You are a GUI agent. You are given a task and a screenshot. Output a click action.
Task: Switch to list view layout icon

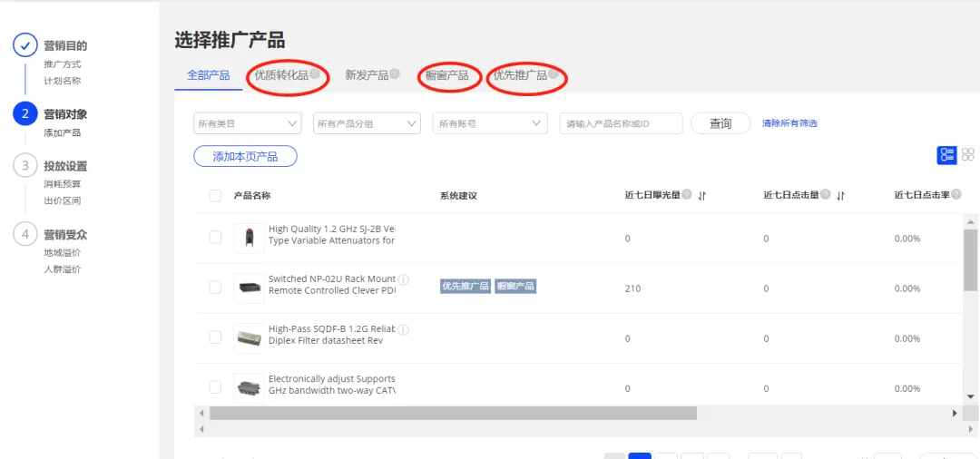click(x=946, y=155)
